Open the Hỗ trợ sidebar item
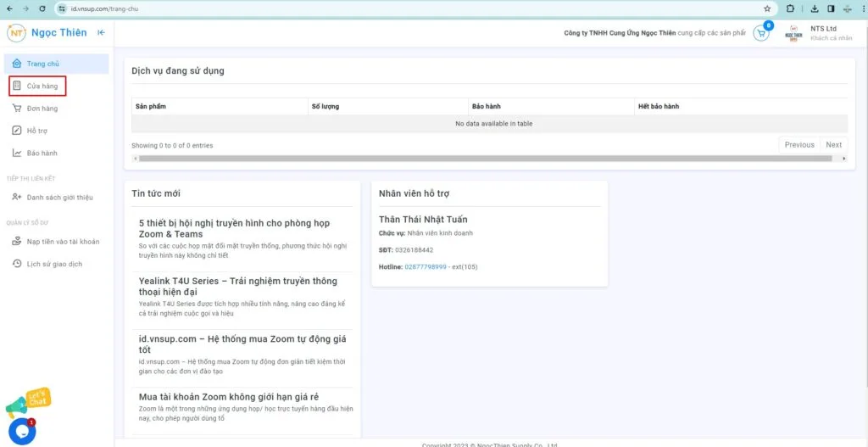 coord(36,131)
